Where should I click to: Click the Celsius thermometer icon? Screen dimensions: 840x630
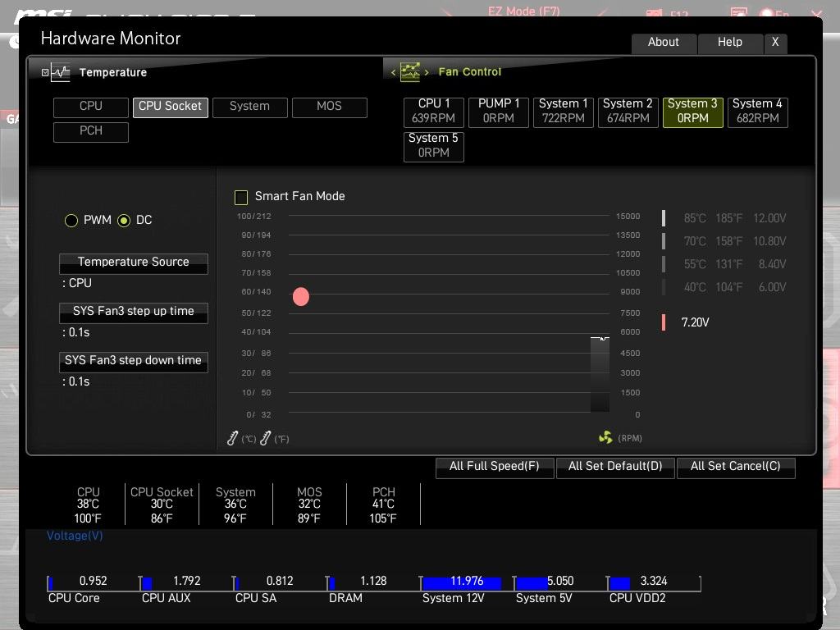tap(232, 438)
